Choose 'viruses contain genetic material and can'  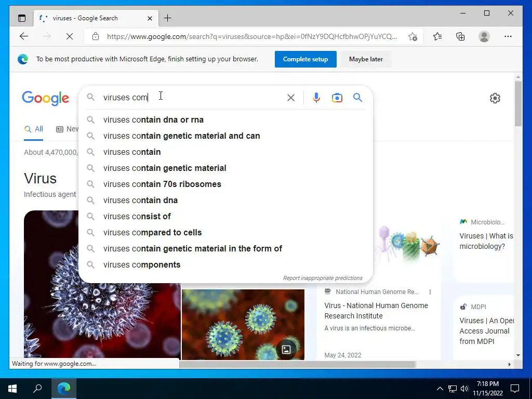click(225, 136)
